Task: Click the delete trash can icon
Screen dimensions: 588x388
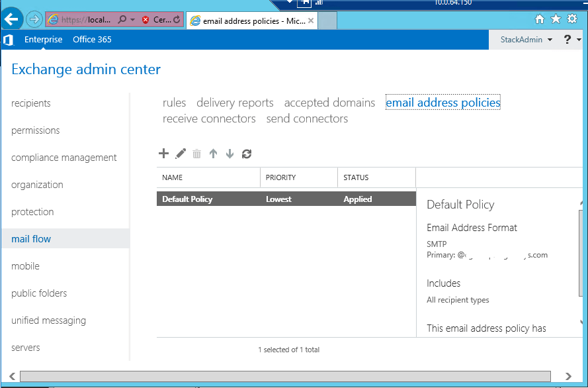Action: coord(196,154)
